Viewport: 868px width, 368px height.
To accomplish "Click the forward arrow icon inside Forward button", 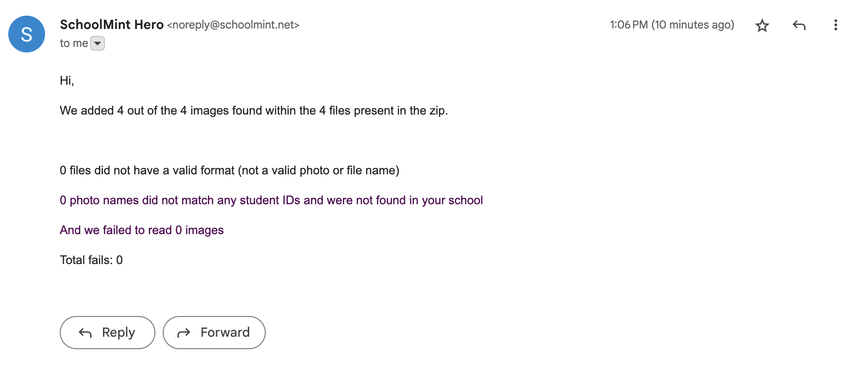I will 184,333.
